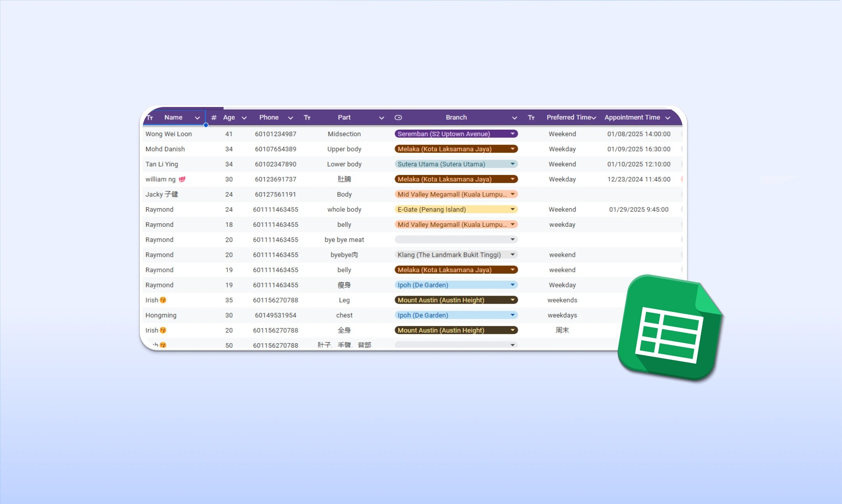Click the blue selection handle under Name column
The width and height of the screenshot is (842, 504).
206,125
